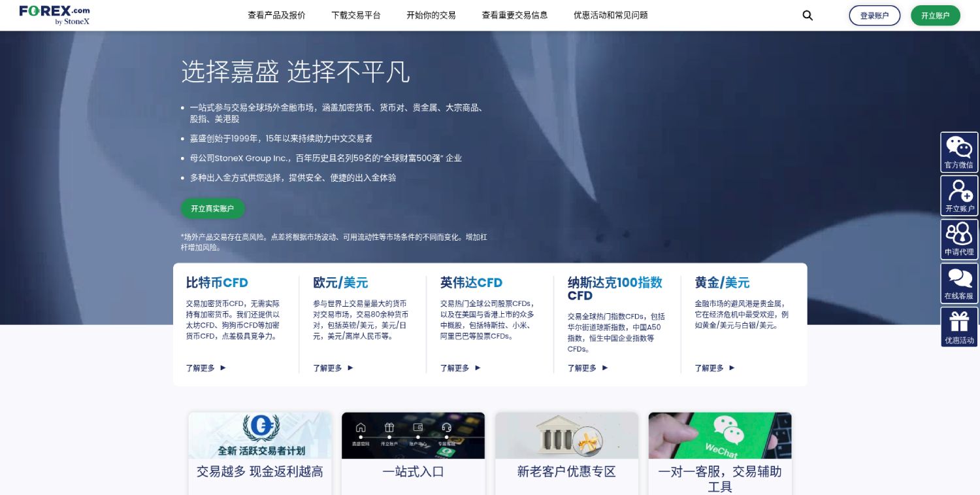The height and width of the screenshot is (495, 980).
Task: Open the WeChat 一对一客服 card image
Action: coord(720,435)
